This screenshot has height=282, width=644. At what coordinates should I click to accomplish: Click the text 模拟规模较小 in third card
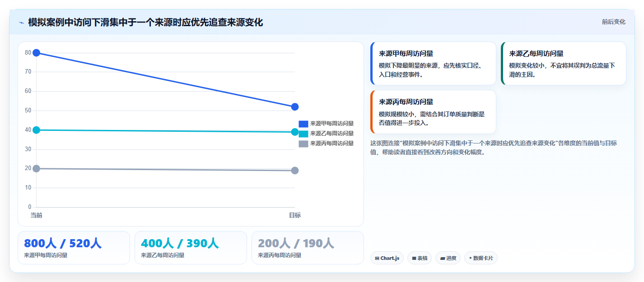point(397,114)
